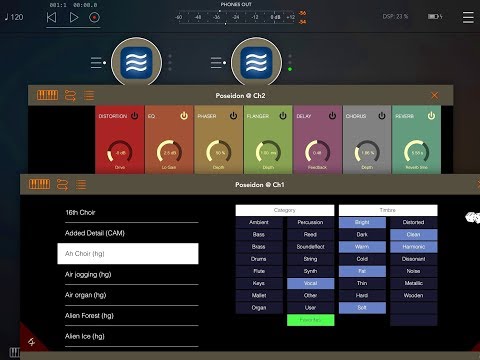
Task: Select the Alien Ice (hg) preset
Action: pos(128,336)
